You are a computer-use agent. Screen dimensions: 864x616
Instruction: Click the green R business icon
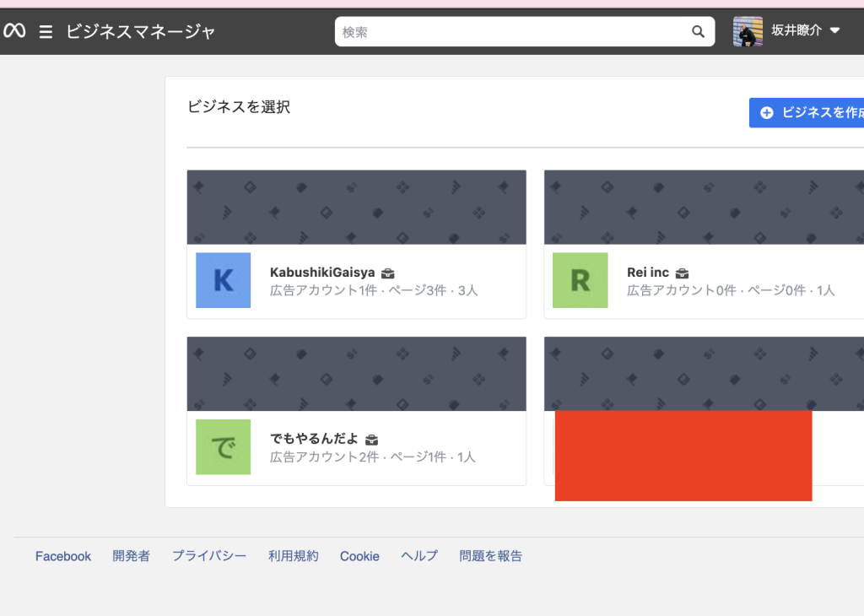(580, 280)
